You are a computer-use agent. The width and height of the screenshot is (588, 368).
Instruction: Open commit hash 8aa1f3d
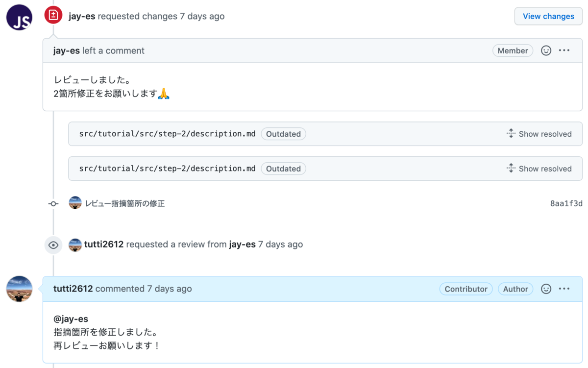point(566,203)
